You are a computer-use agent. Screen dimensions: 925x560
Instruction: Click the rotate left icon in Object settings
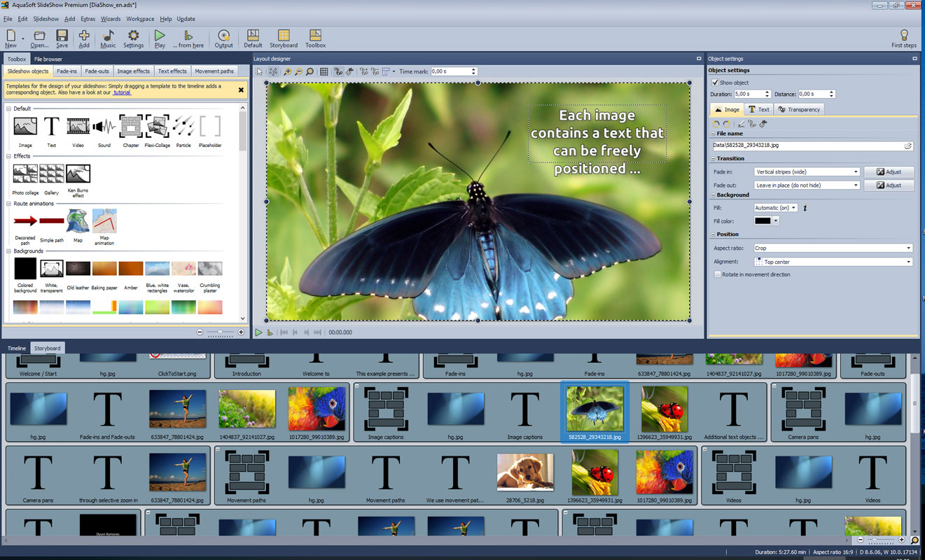coord(716,124)
